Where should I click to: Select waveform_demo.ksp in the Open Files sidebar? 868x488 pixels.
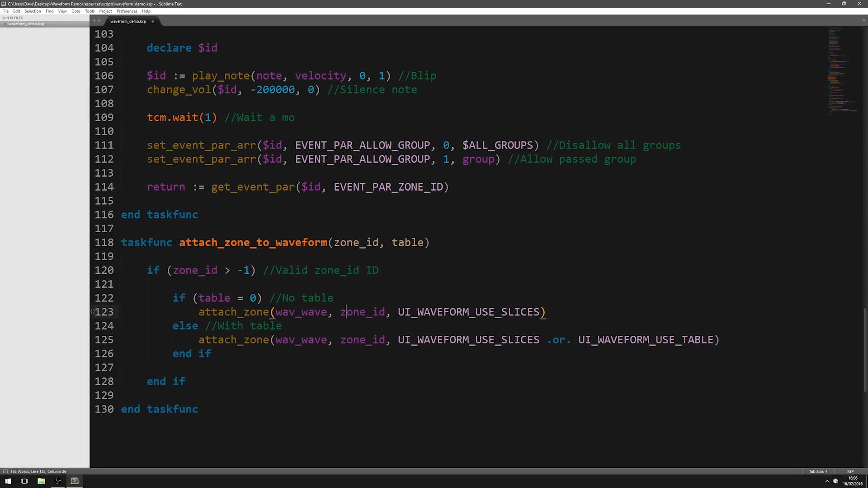(45, 24)
